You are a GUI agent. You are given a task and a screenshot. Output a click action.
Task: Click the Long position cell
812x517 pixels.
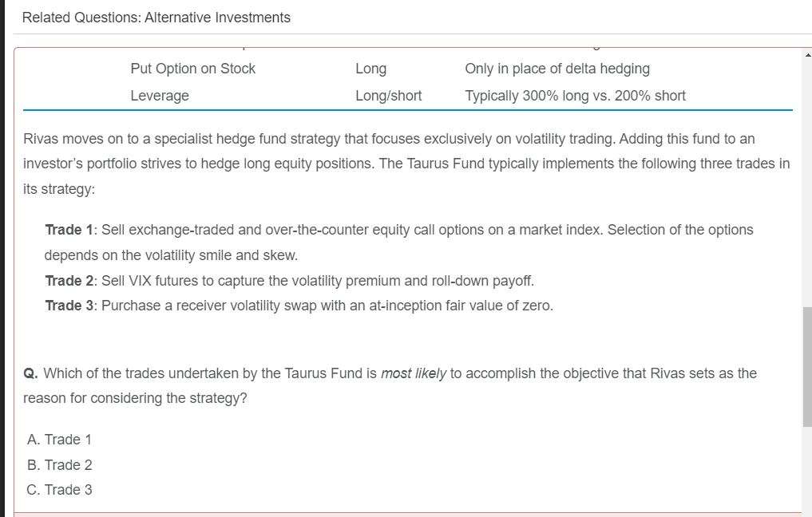370,69
